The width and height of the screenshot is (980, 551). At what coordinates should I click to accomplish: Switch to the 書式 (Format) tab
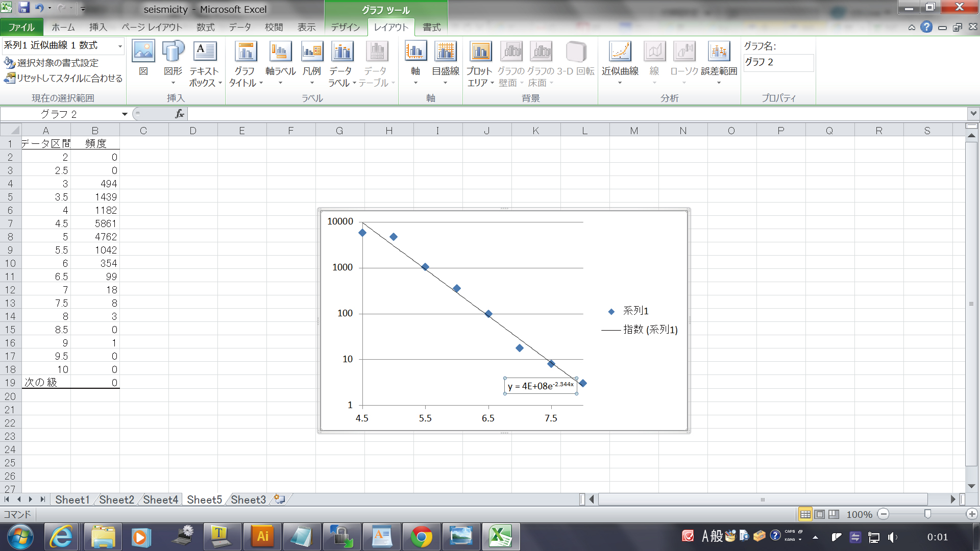coord(432,27)
